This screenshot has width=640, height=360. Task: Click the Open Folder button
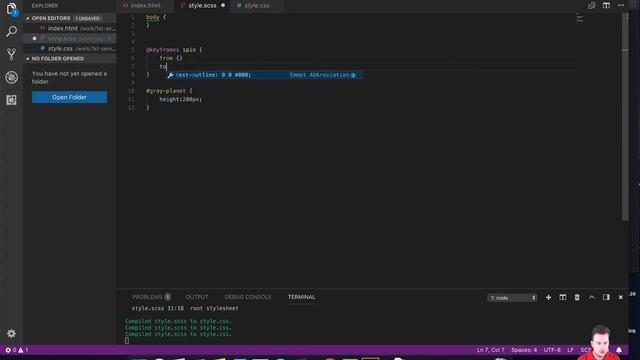[x=69, y=97]
